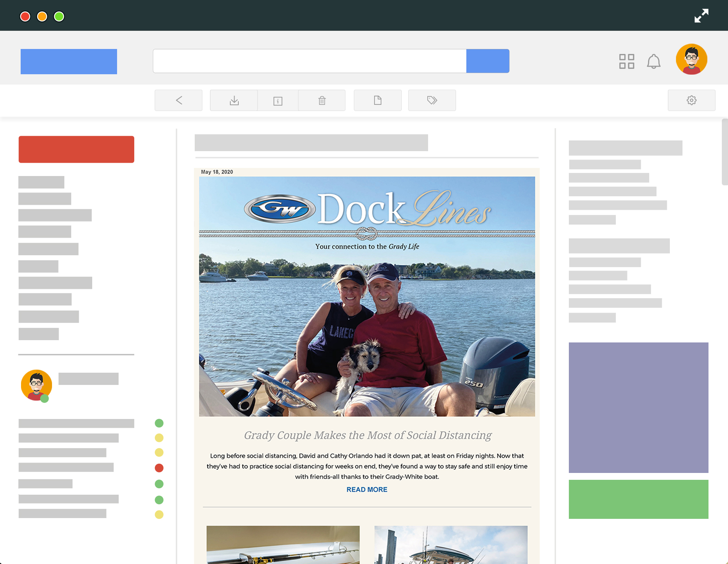Image resolution: width=728 pixels, height=564 pixels.
Task: Open the apps grid icon
Action: (x=627, y=61)
